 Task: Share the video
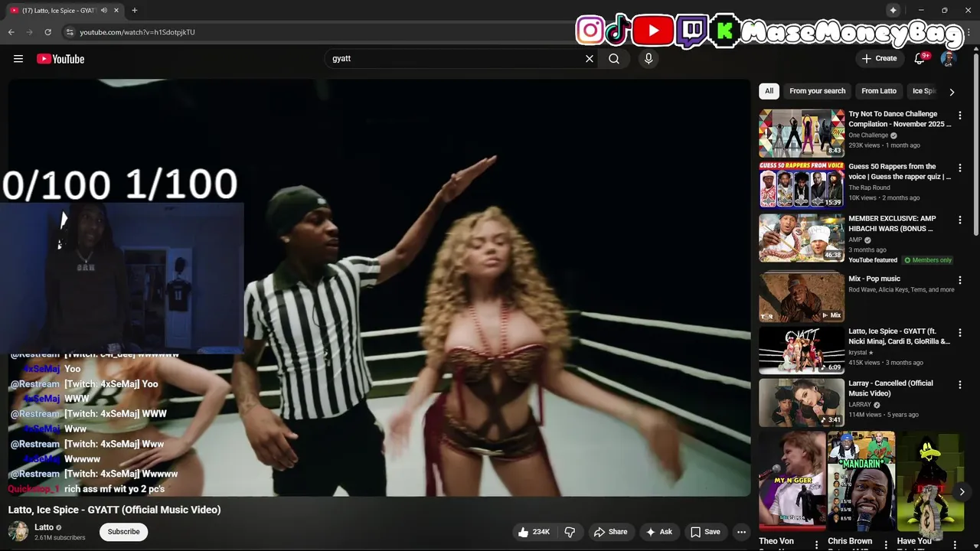click(610, 532)
